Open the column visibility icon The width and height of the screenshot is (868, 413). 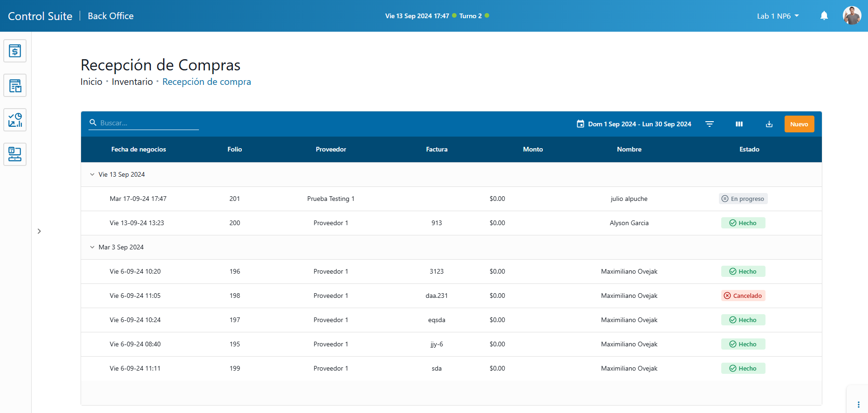(x=739, y=124)
